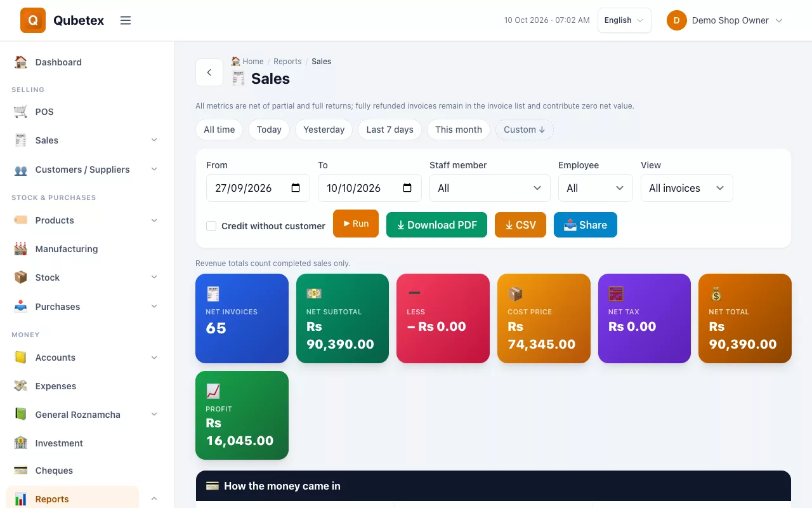Click the Reports breadcrumb link
This screenshot has width=812, height=508.
click(287, 62)
